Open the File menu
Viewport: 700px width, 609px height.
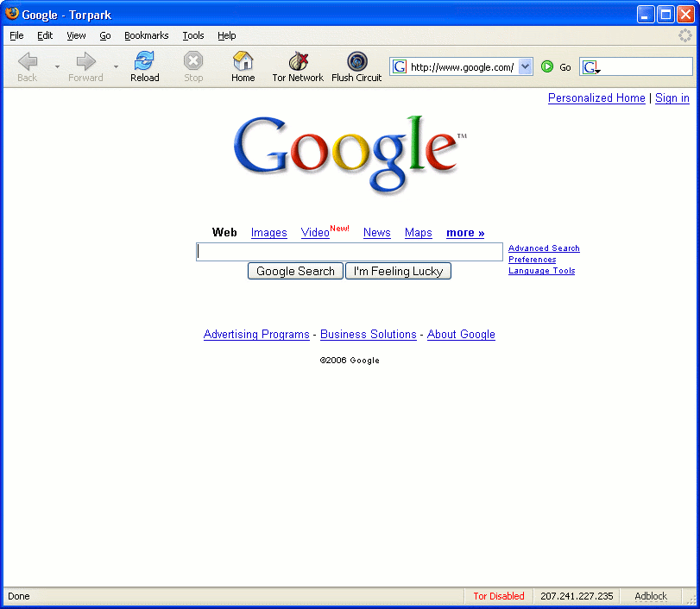point(16,35)
